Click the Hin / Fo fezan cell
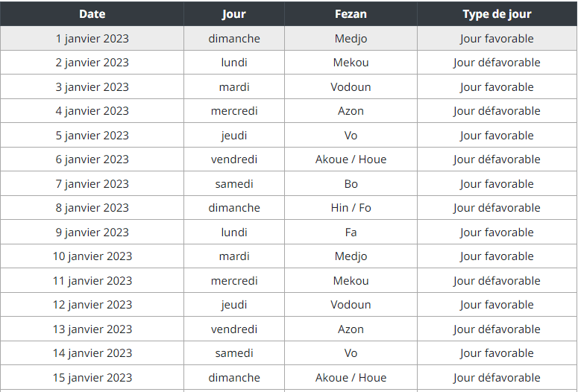The height and width of the screenshot is (392, 578). pyautogui.click(x=351, y=208)
